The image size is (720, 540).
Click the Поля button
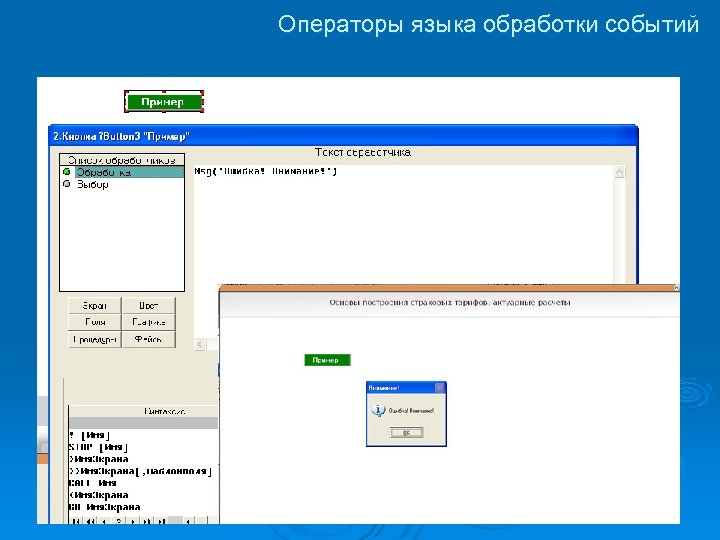(95, 322)
